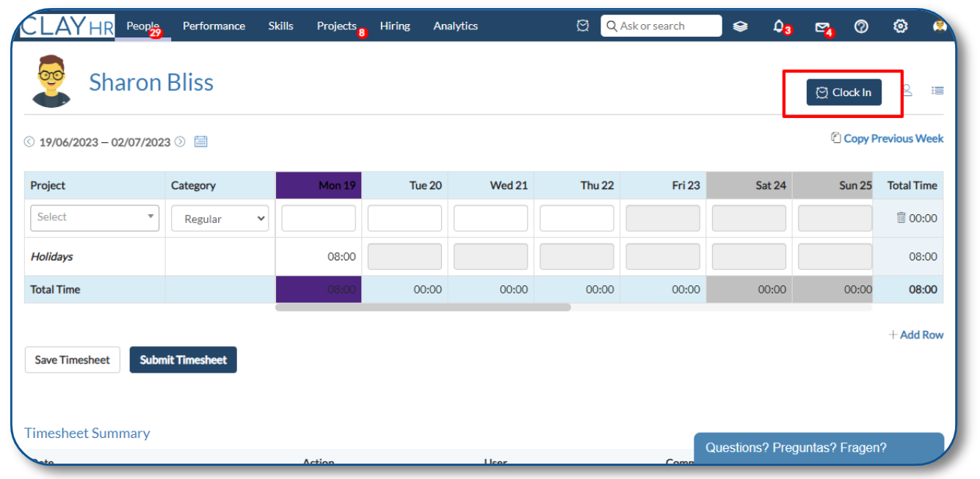Click Submit Timesheet button
The height and width of the screenshot is (479, 980).
[184, 360]
